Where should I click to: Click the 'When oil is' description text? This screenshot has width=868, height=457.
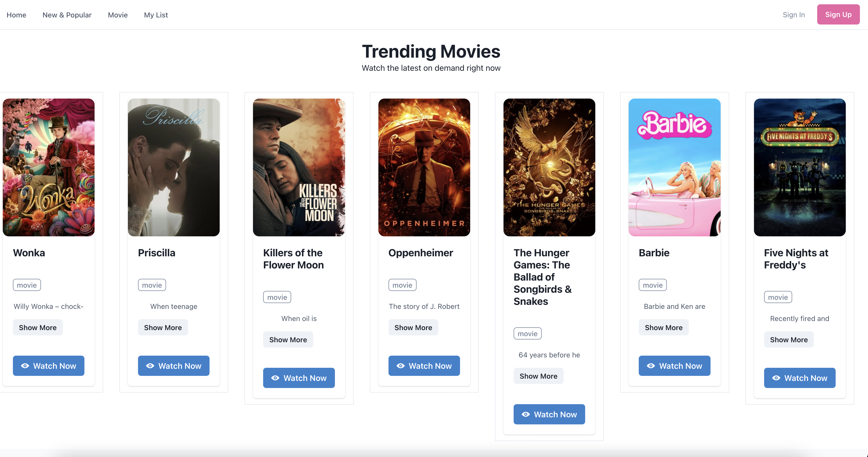pyautogui.click(x=299, y=318)
